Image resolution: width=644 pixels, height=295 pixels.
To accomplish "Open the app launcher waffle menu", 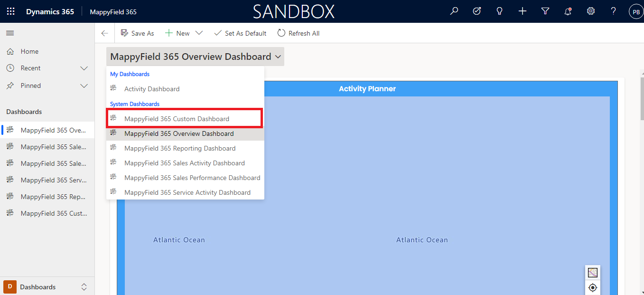I will click(10, 11).
